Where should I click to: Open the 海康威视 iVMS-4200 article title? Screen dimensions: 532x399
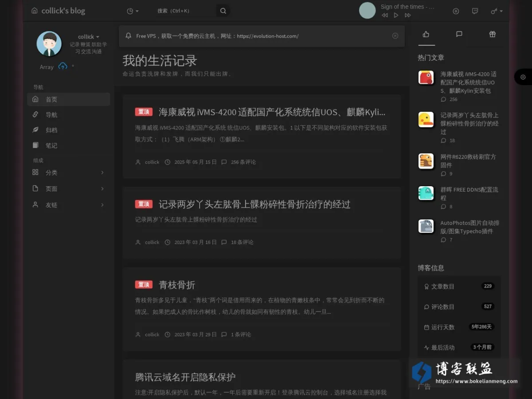272,112
